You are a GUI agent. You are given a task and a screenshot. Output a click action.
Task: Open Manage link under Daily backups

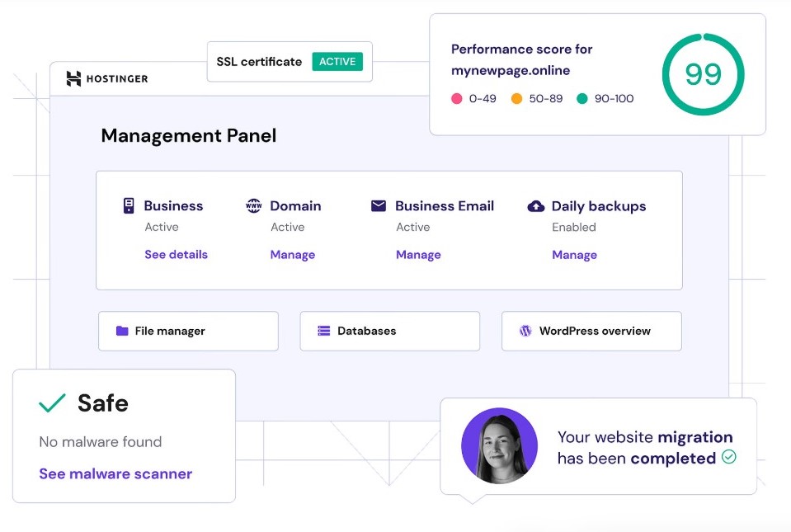(575, 255)
